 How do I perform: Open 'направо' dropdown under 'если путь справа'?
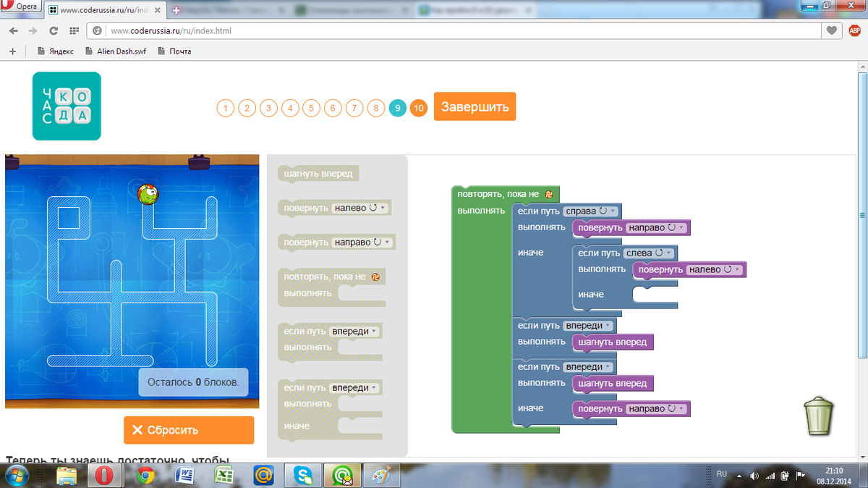[x=655, y=228]
